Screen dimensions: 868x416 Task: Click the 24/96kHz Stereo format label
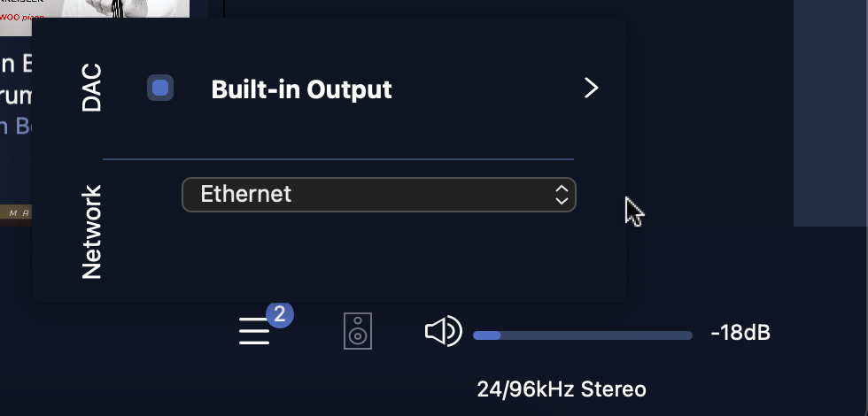coord(562,389)
